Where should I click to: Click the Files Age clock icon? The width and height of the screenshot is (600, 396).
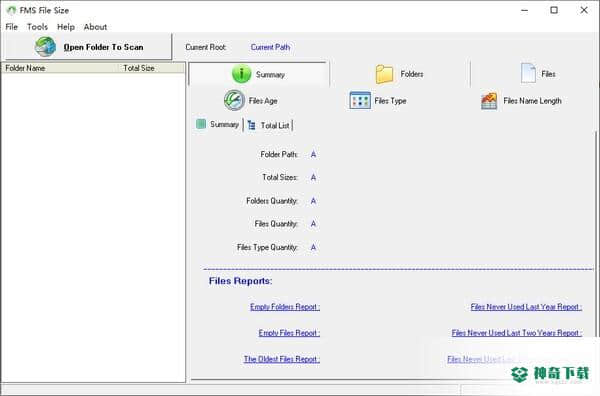tap(234, 101)
